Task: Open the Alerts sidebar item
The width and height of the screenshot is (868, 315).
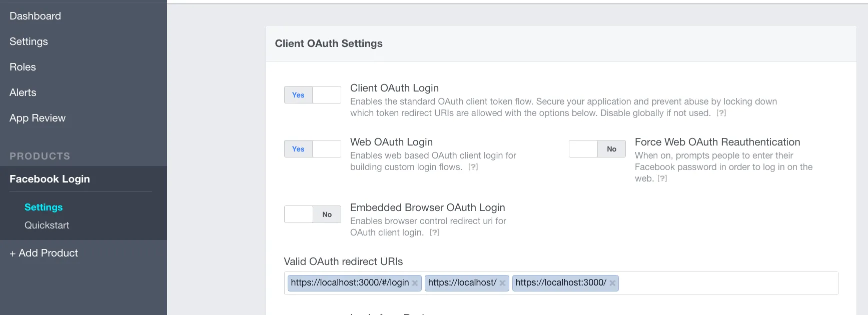Action: [x=23, y=92]
